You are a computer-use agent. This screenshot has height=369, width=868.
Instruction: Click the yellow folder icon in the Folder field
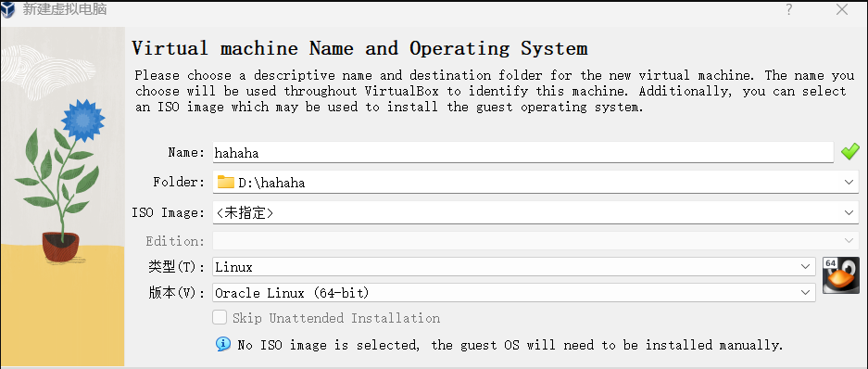click(x=225, y=182)
